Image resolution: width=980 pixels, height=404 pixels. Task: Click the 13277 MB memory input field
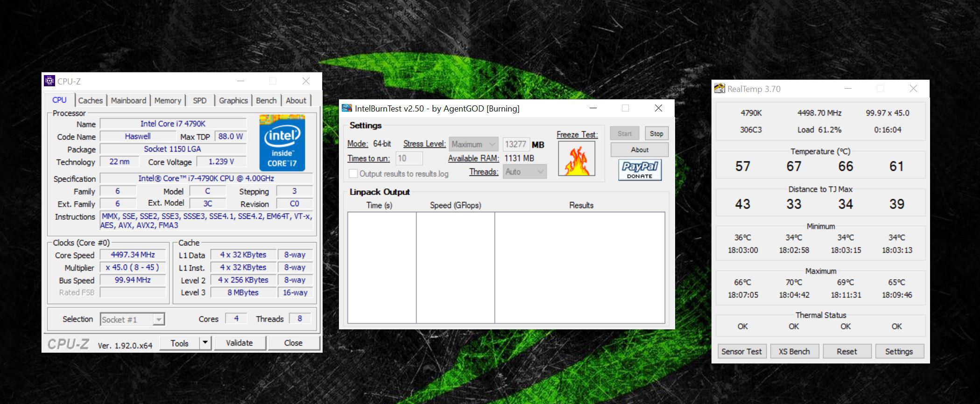(515, 144)
